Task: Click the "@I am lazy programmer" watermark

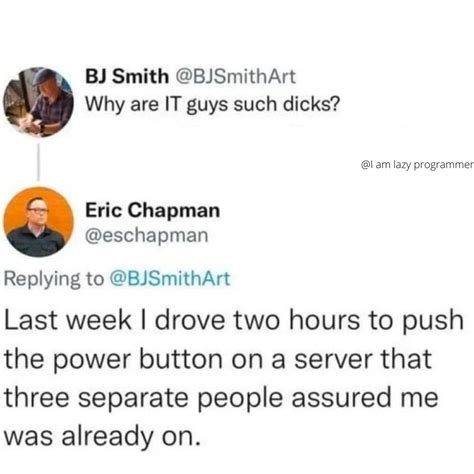Action: coord(417,165)
